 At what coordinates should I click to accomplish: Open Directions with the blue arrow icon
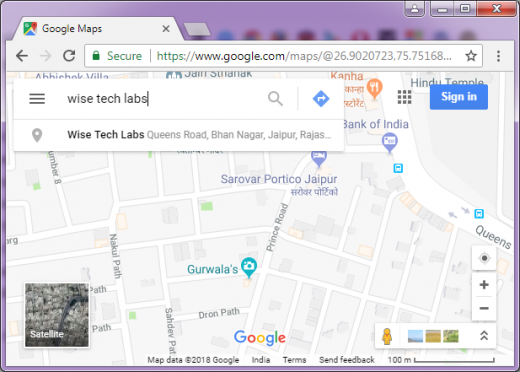321,99
